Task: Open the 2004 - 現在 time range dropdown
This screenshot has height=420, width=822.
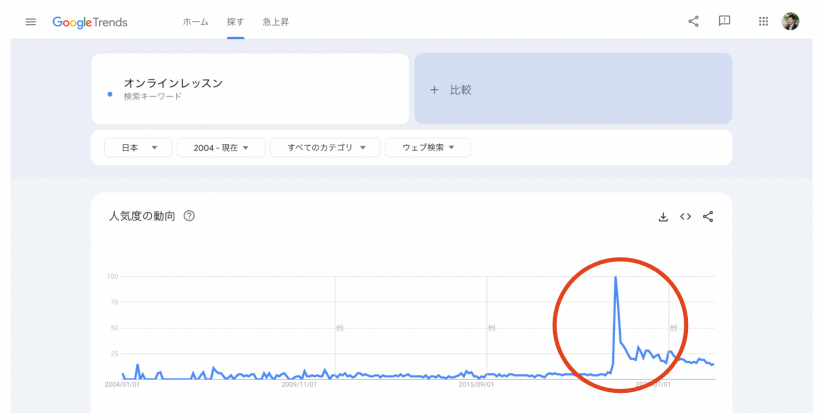Action: pyautogui.click(x=221, y=148)
